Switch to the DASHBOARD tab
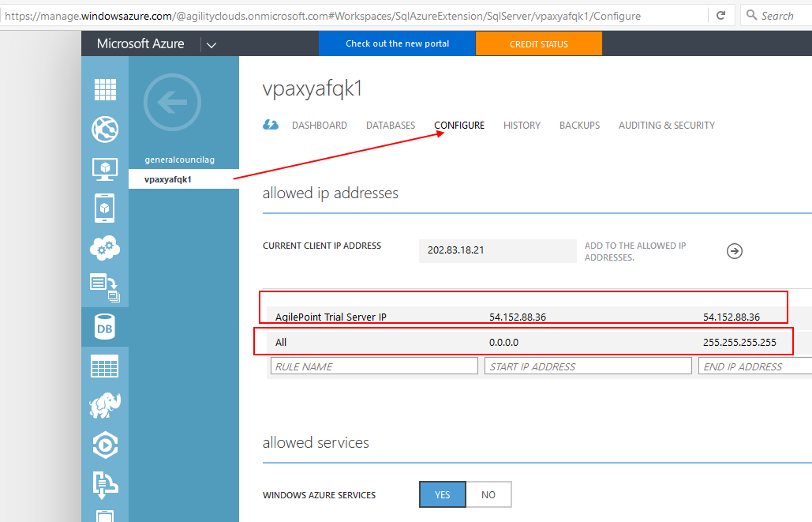The image size is (812, 522). [x=319, y=125]
